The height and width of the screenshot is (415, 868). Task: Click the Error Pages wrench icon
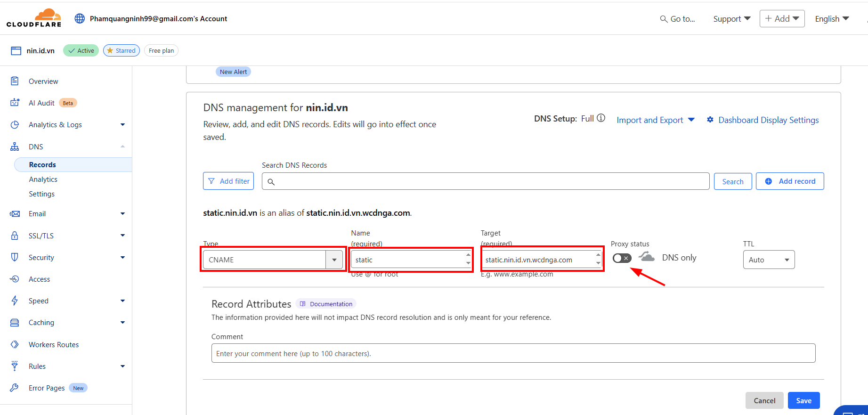15,388
